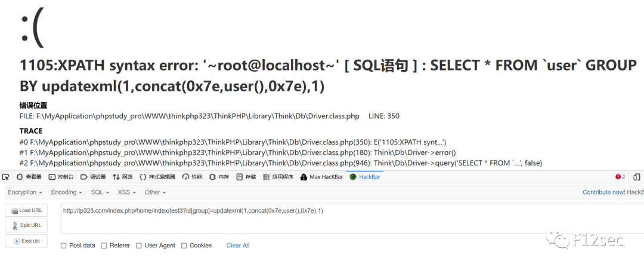Click the TRACE heading
The height and width of the screenshot is (267, 644).
point(31,131)
